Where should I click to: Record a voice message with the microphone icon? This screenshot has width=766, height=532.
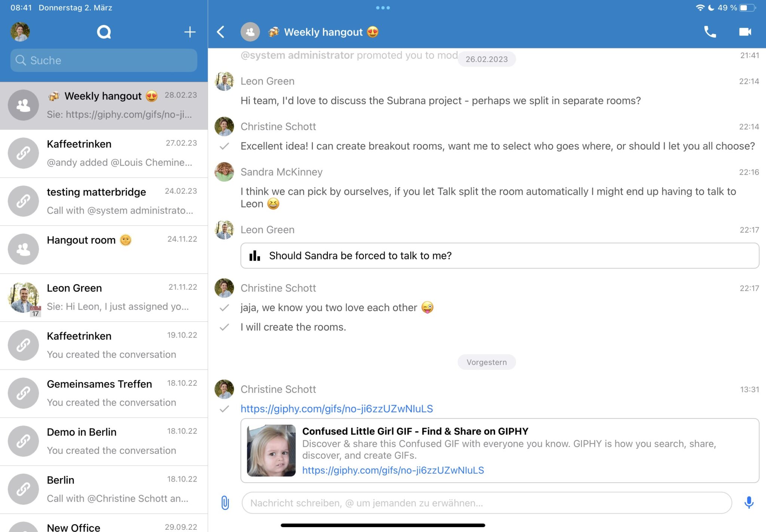tap(748, 503)
